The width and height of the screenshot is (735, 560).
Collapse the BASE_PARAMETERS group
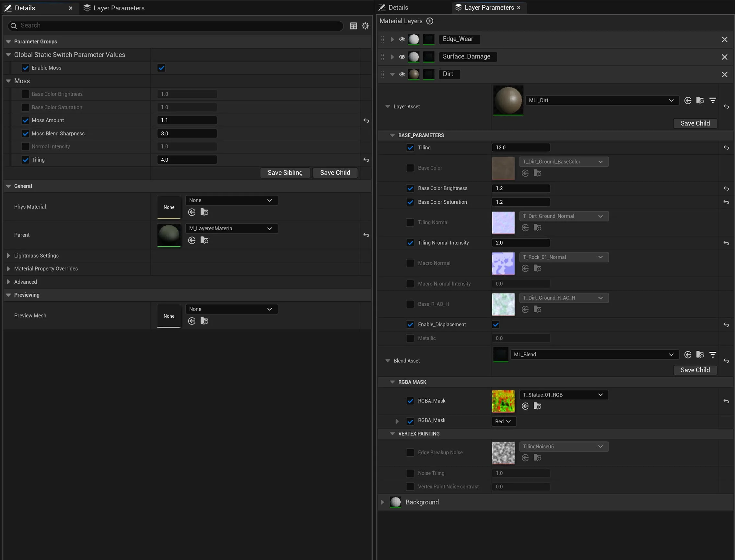(392, 135)
